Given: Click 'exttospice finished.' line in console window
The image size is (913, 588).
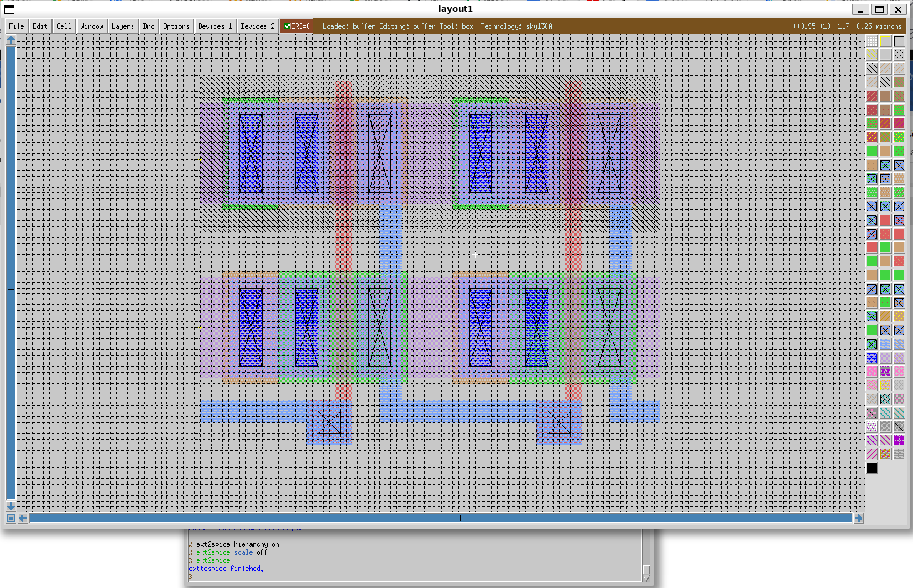Looking at the screenshot, I should click(226, 569).
